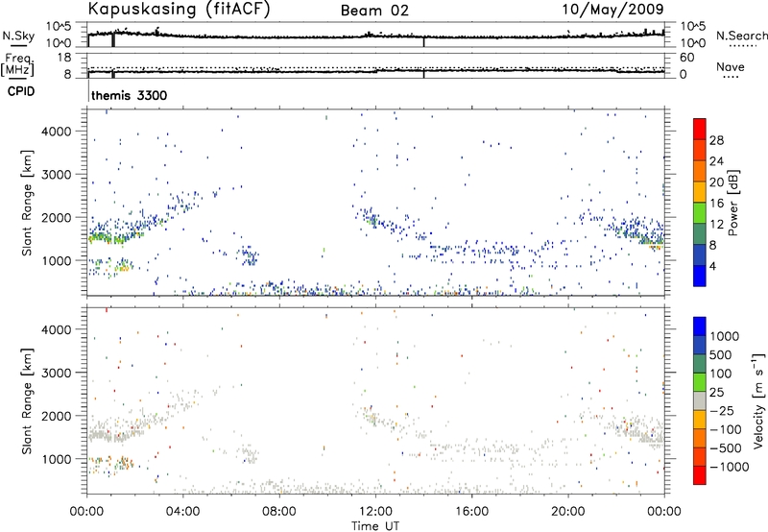This screenshot has height=532, width=768.
Task: Click the blue top of the Velocity colorbar
Action: click(700, 326)
